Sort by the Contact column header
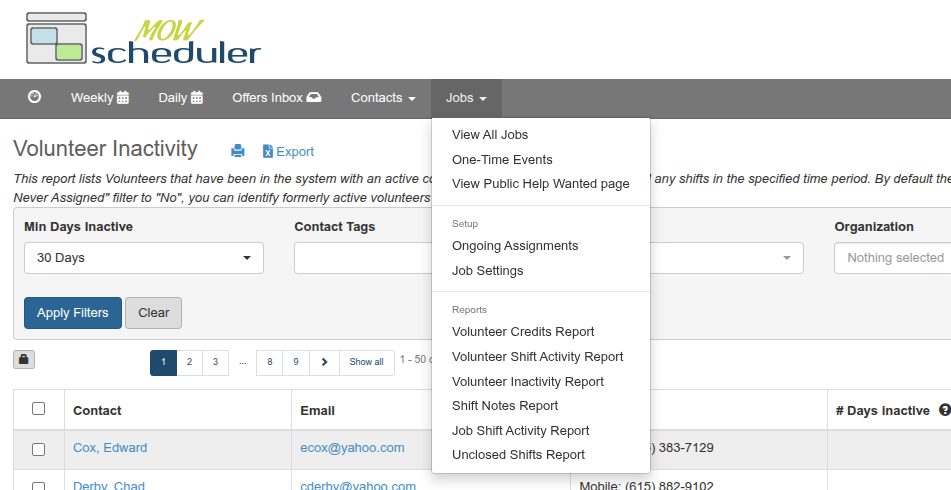This screenshot has height=490, width=951. click(97, 411)
